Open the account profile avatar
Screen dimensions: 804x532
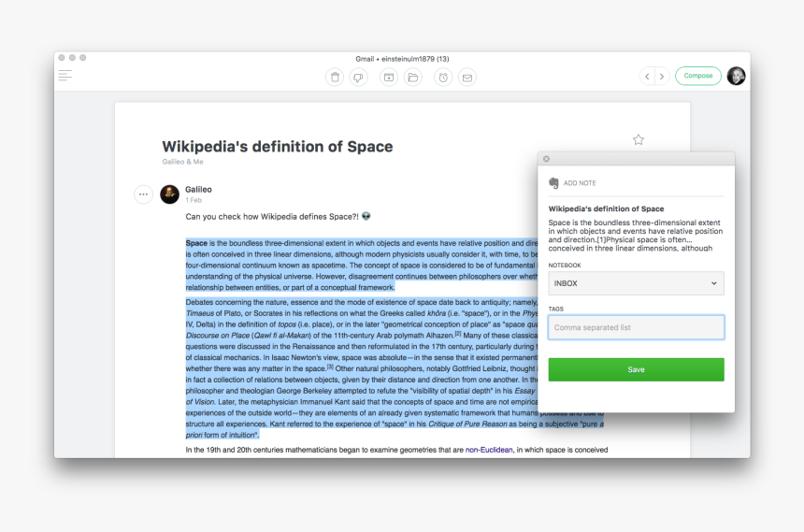click(x=737, y=76)
